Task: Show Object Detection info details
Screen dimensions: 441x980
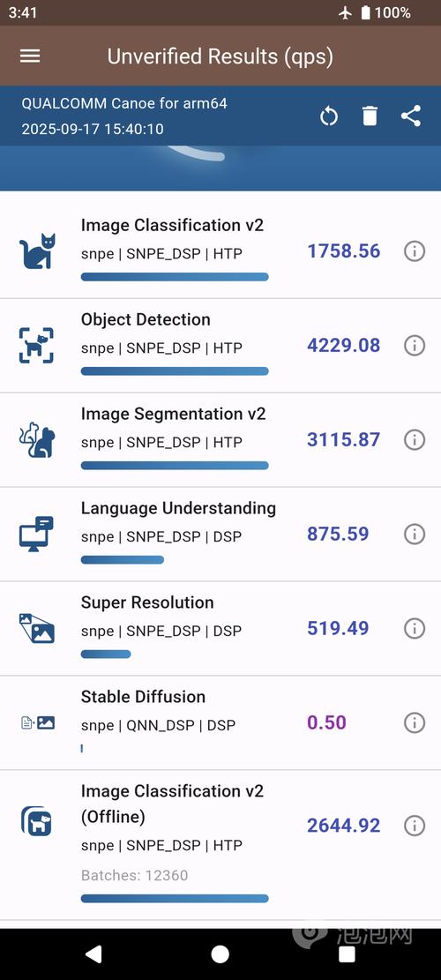Action: pos(415,345)
